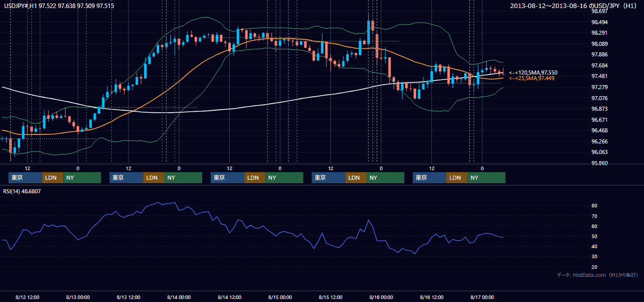Click the USDJPY#,H1 chart title text
This screenshot has height=302, width=644.
59,6
